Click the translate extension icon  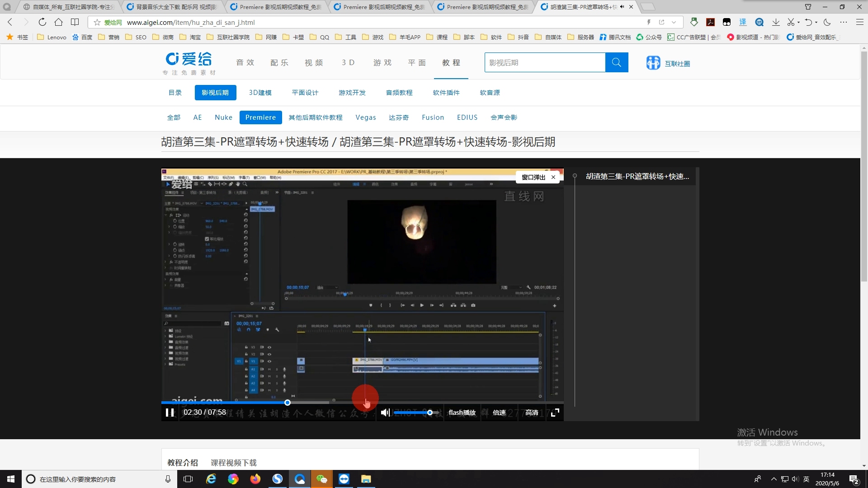point(743,22)
